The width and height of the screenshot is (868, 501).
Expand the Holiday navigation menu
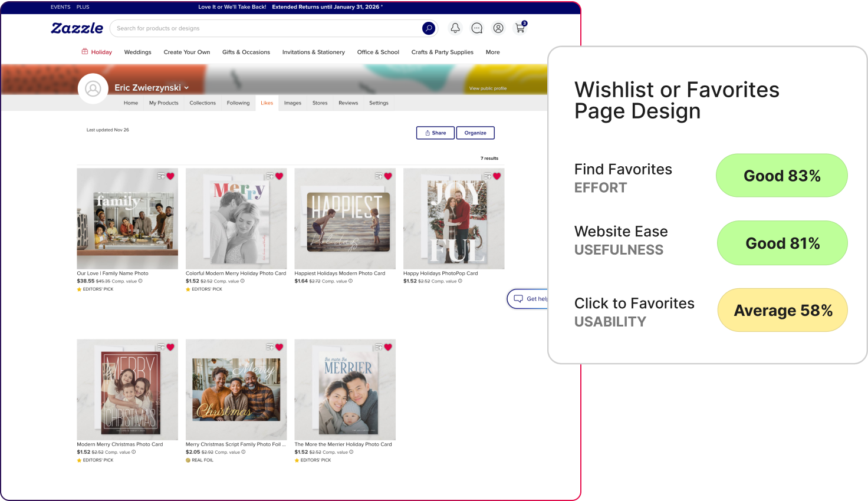97,52
